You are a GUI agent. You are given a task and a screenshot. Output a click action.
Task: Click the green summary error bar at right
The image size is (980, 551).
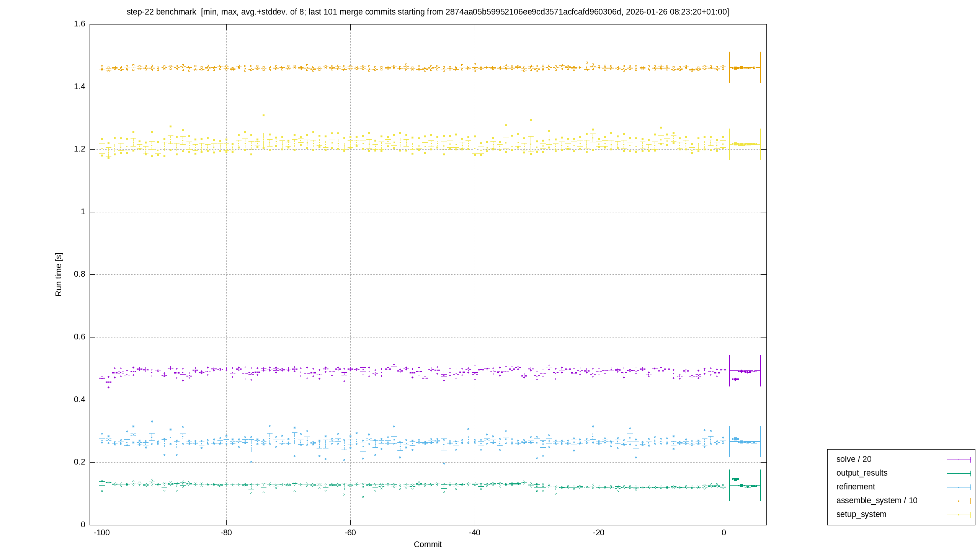tap(745, 485)
